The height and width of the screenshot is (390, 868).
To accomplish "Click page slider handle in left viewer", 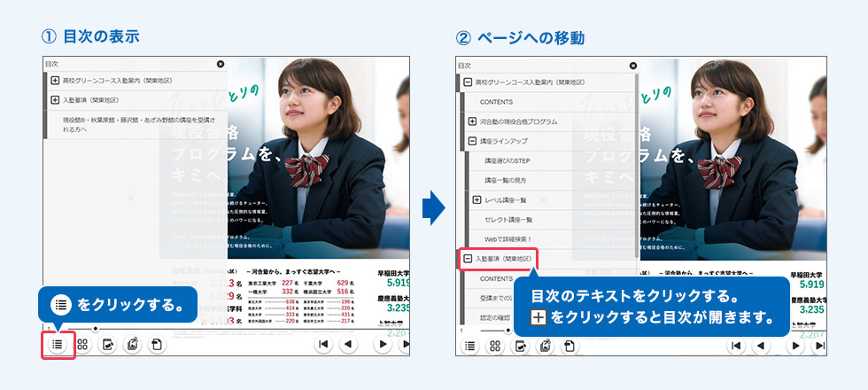I will pos(96,329).
